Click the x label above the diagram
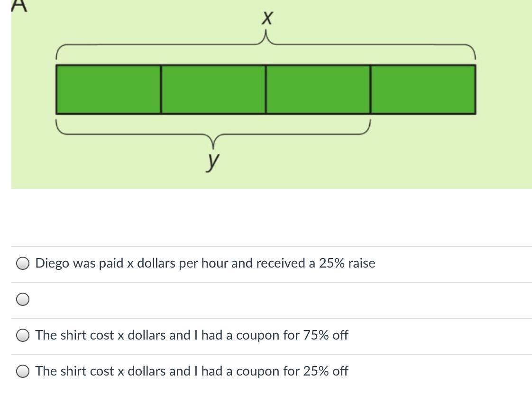This screenshot has height=394, width=532. 267,18
